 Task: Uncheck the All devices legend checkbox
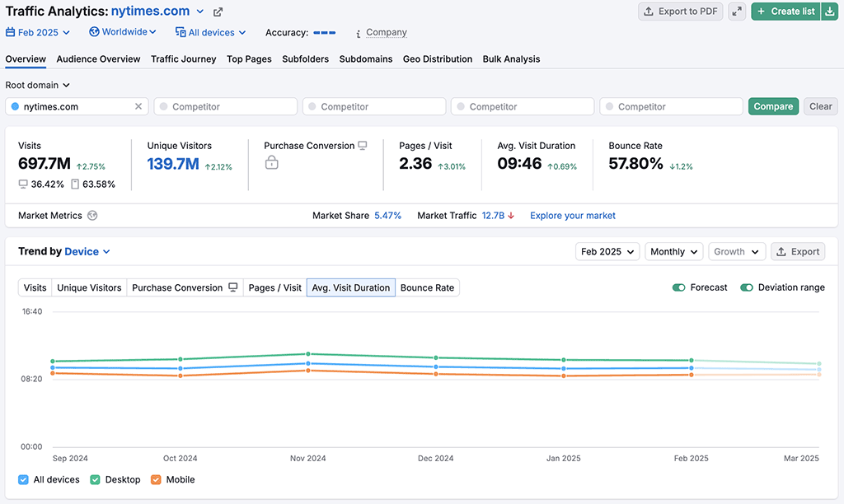tap(23, 480)
